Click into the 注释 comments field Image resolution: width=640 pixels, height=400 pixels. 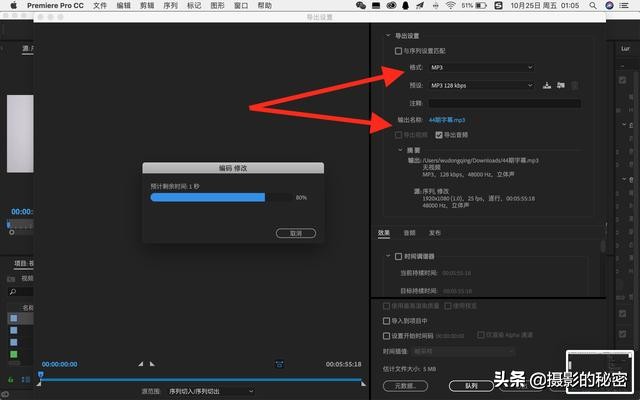coord(504,103)
